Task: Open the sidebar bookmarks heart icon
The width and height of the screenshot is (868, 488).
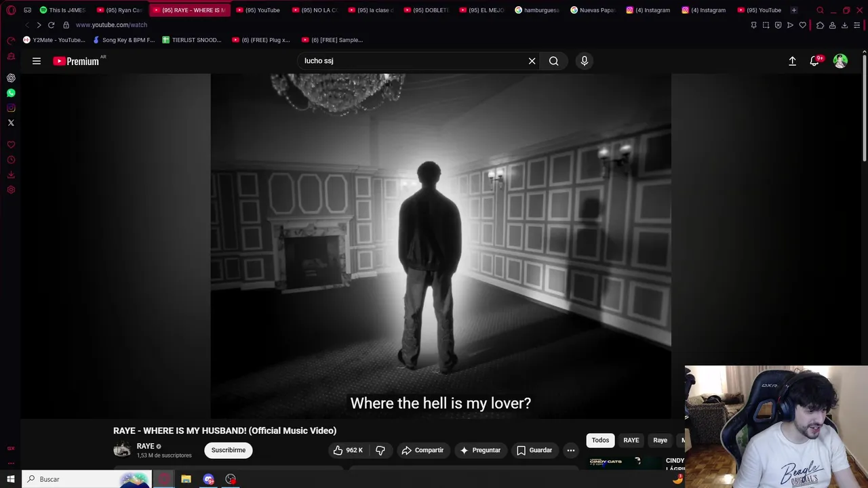Action: pyautogui.click(x=11, y=145)
